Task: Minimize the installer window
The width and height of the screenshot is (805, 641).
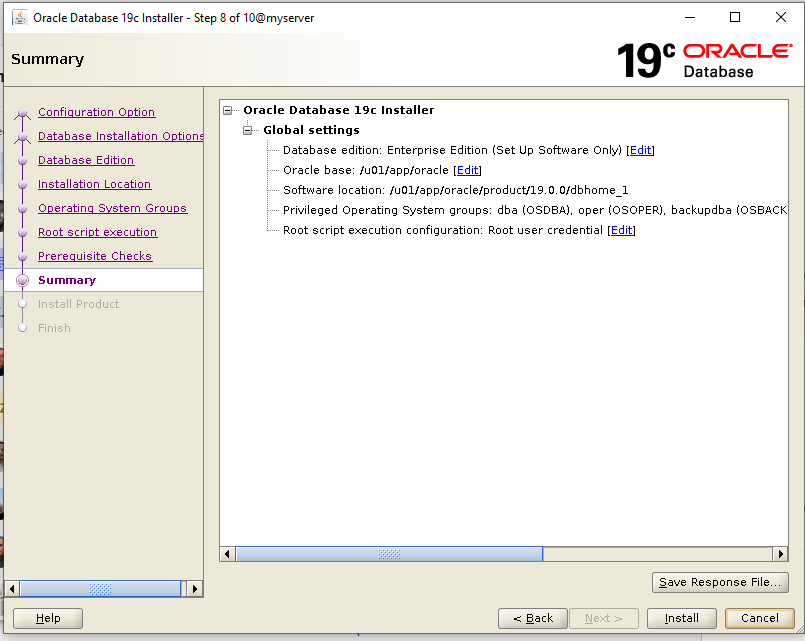Action: 690,17
